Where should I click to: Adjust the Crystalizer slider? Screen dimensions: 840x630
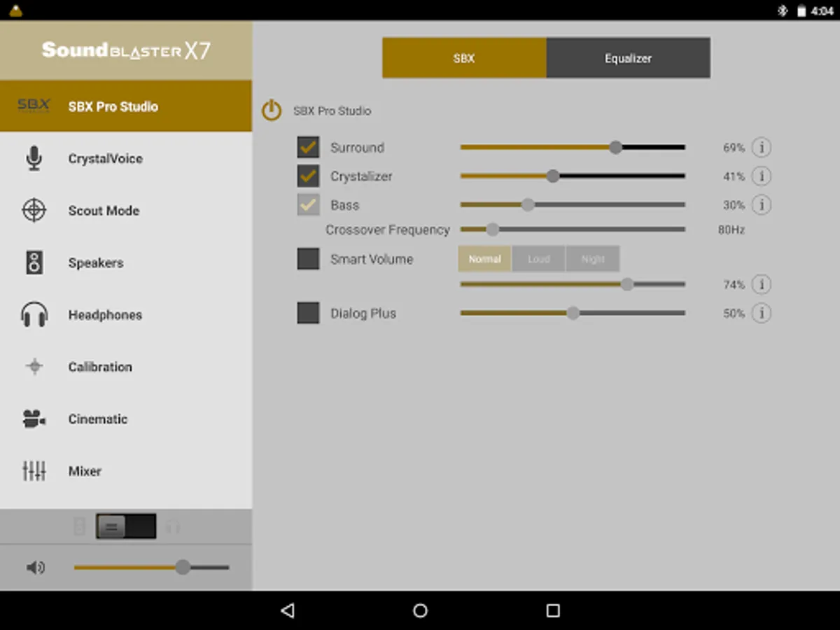point(573,176)
